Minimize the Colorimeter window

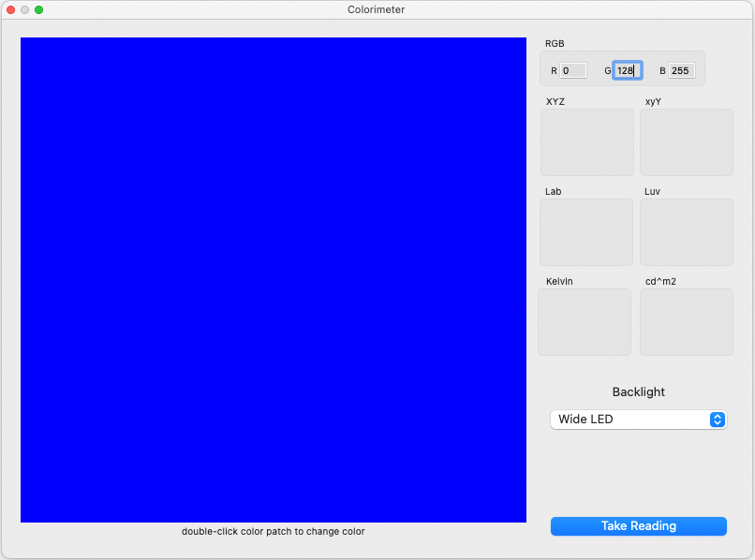pos(24,9)
